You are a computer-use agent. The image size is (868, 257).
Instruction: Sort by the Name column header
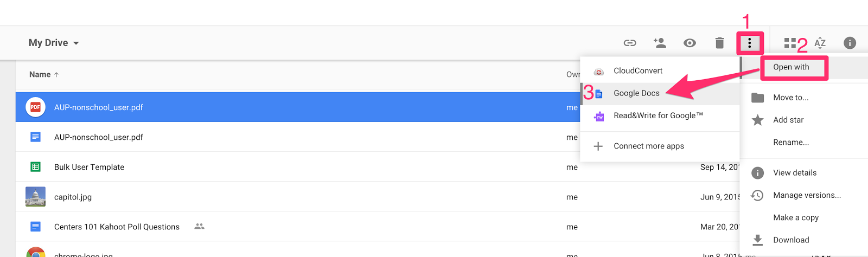click(40, 74)
